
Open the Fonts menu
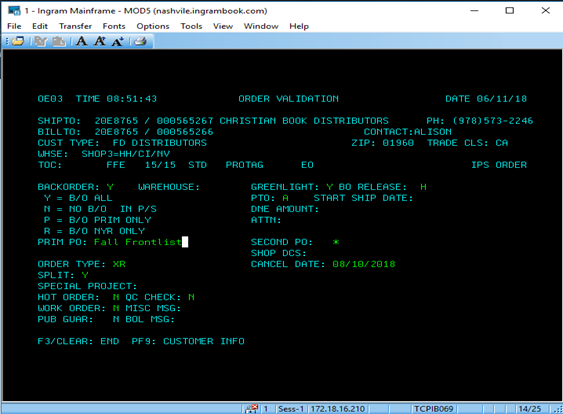pos(114,26)
